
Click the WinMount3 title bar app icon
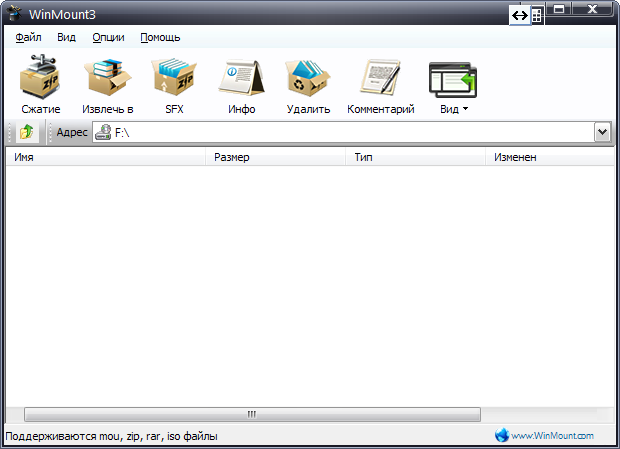pos(14,13)
